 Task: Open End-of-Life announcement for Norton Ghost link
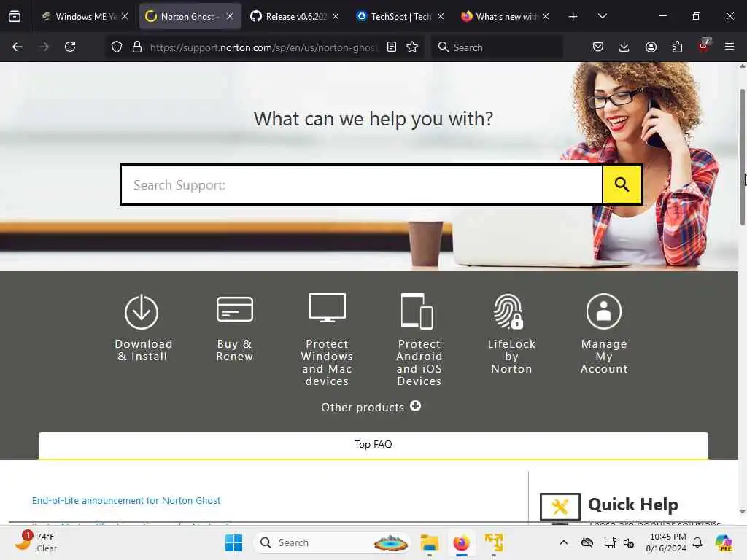click(x=126, y=500)
